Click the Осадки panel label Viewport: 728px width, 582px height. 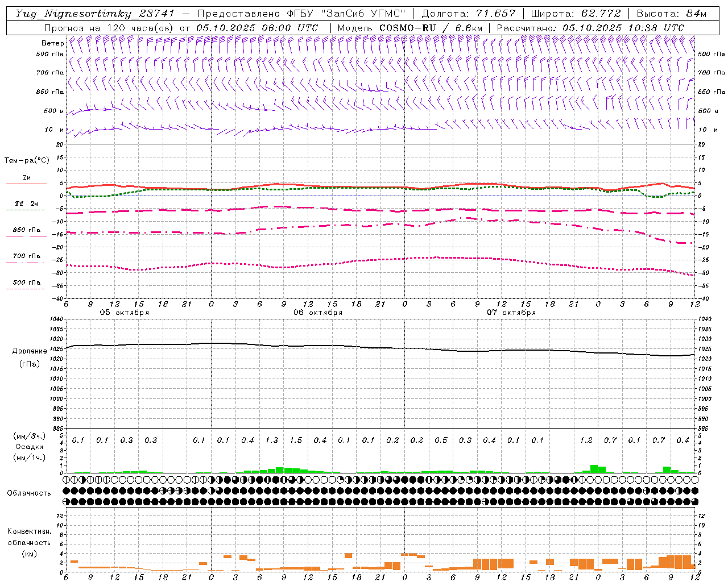pos(29,447)
